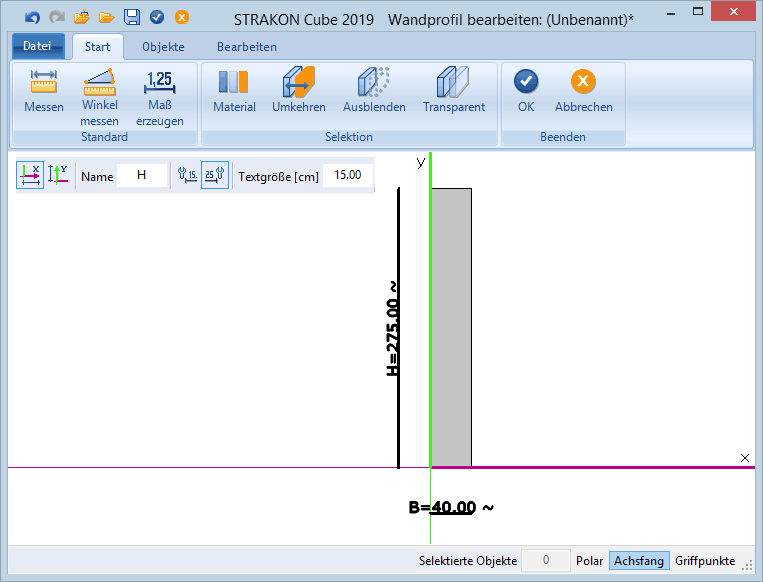The width and height of the screenshot is (763, 582).
Task: Click the large Abbrechen cancel button
Action: [583, 91]
